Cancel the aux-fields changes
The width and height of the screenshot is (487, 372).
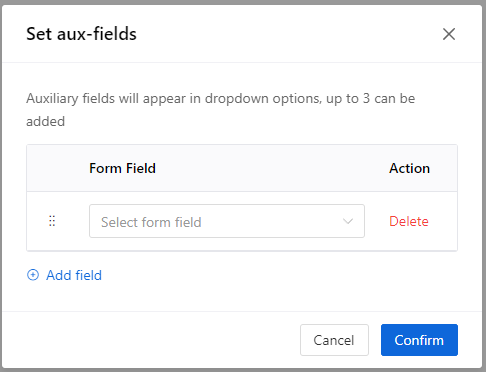click(x=334, y=340)
